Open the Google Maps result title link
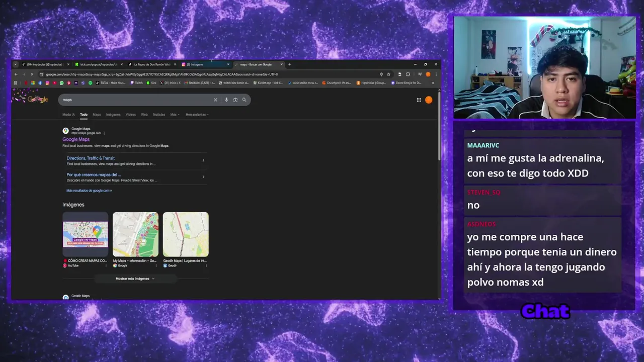The image size is (644, 362). click(76, 139)
